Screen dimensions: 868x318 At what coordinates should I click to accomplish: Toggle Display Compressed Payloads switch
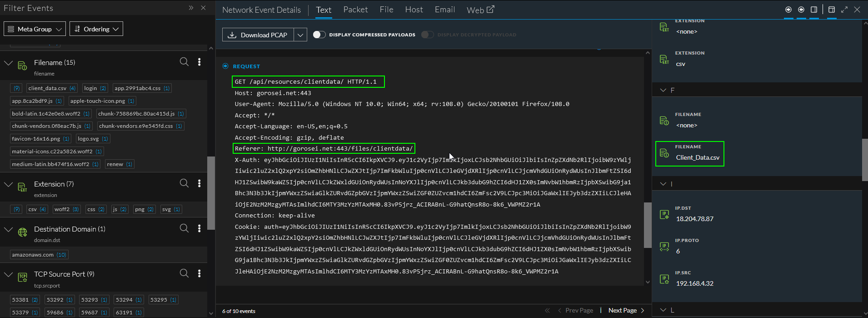(x=319, y=35)
